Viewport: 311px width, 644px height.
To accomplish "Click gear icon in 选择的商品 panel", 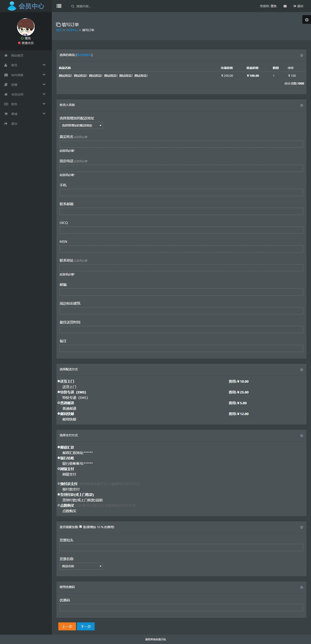I will pos(301,56).
